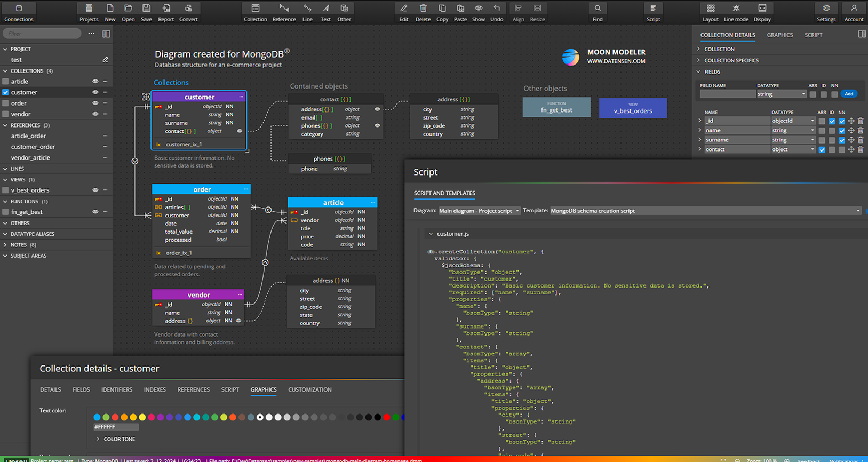Uncheck the ARR checkbox for contact field

point(822,150)
